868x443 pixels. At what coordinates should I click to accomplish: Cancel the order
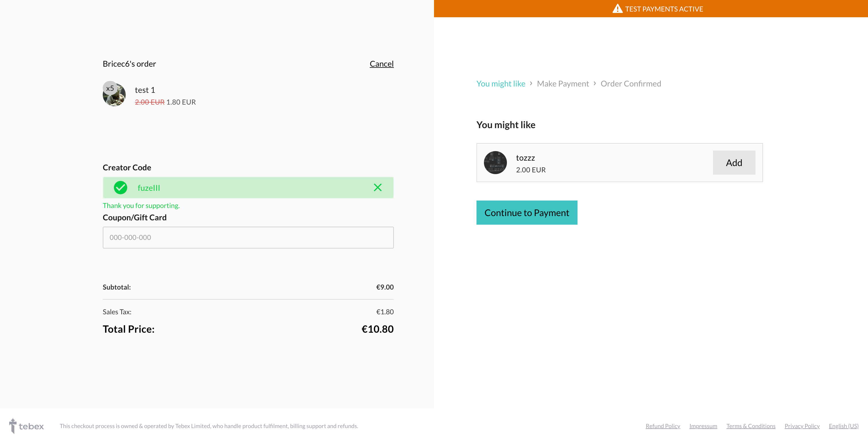(381, 64)
